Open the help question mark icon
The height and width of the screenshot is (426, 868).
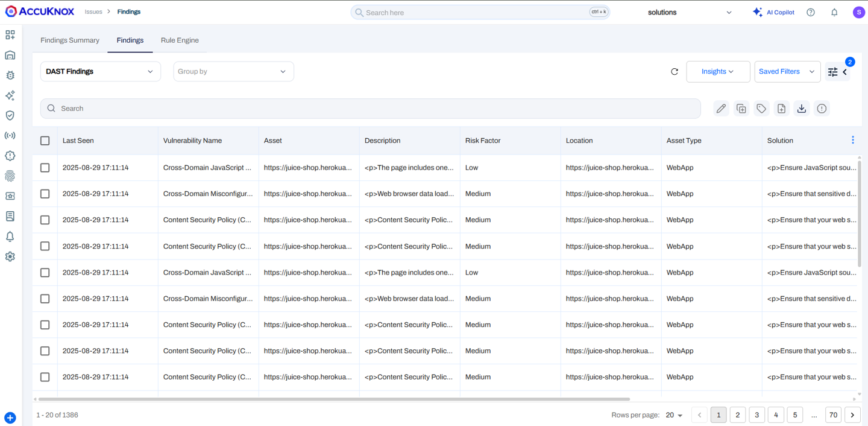[811, 13]
